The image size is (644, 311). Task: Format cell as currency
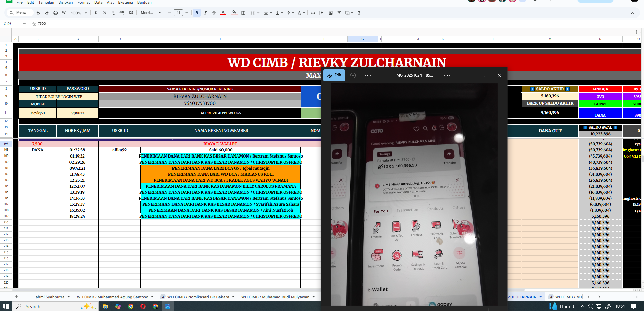(x=96, y=13)
